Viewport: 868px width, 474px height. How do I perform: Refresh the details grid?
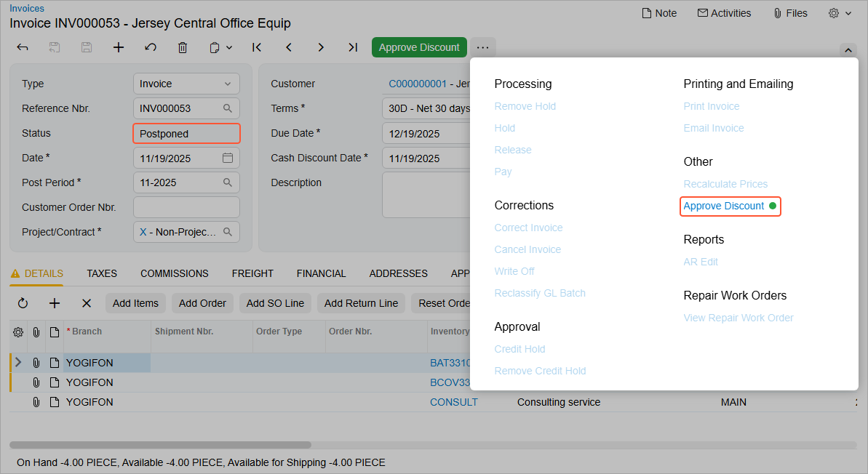coord(23,303)
